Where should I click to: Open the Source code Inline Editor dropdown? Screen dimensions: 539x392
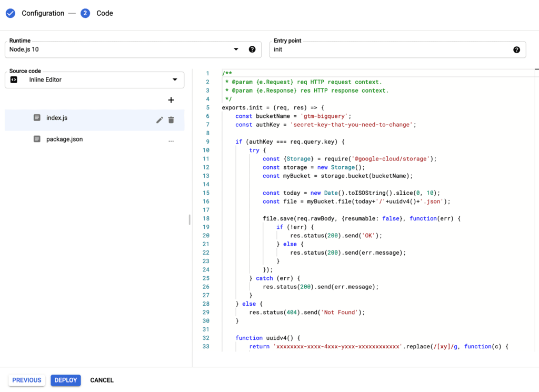(x=95, y=79)
